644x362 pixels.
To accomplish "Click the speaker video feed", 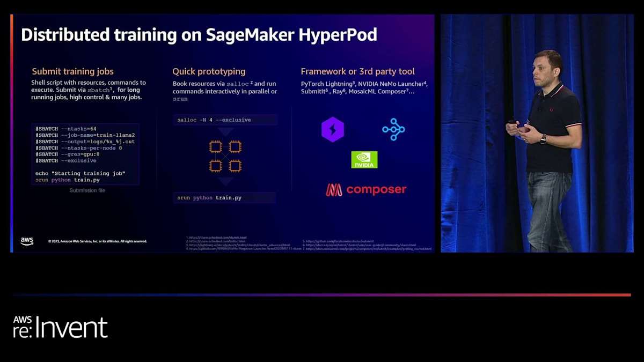I will tap(537, 133).
